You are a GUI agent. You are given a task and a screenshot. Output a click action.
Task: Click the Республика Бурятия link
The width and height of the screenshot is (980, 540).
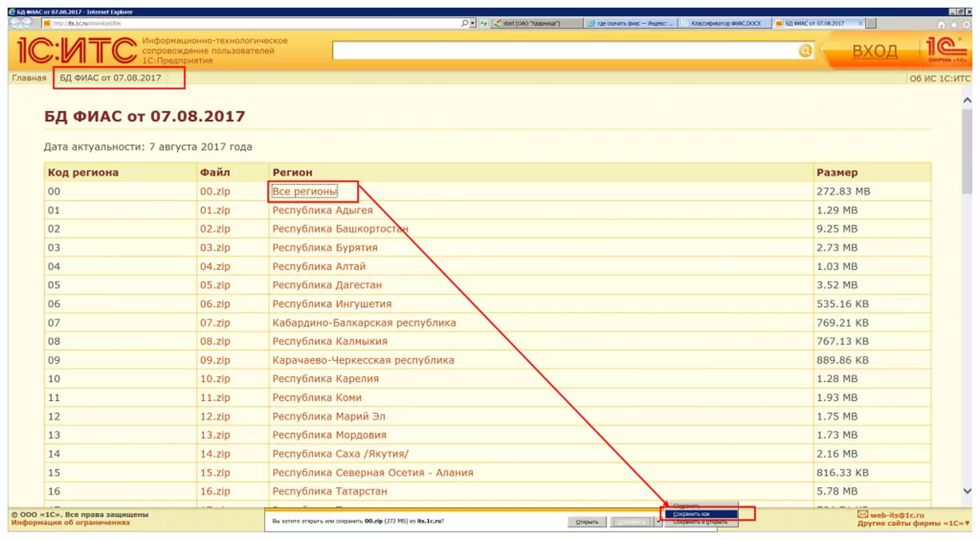325,248
